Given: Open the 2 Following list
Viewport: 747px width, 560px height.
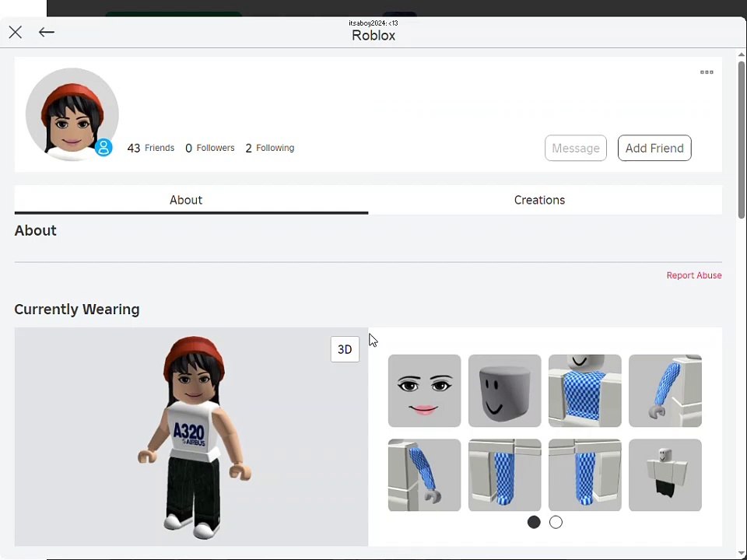Looking at the screenshot, I should (x=270, y=148).
